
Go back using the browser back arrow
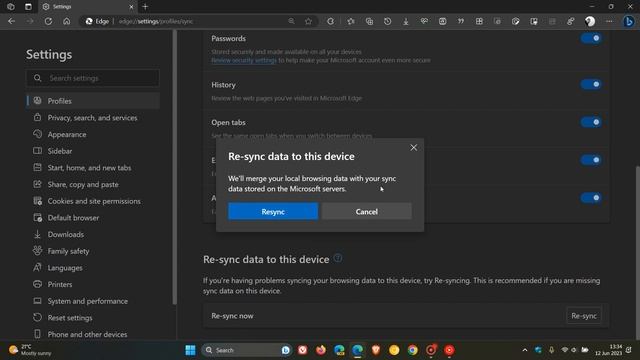[11, 21]
